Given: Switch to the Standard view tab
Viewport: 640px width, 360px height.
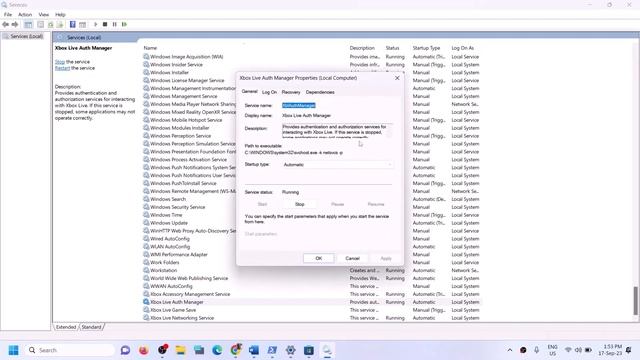Looking at the screenshot, I should (x=91, y=327).
